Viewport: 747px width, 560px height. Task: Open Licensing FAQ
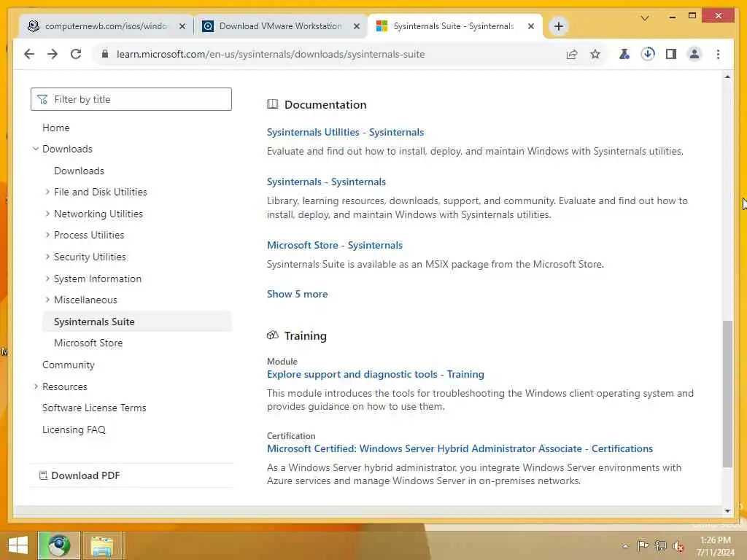coord(74,429)
